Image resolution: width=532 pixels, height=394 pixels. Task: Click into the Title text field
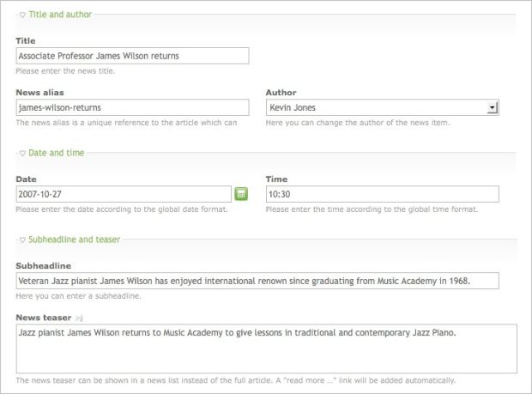(132, 56)
